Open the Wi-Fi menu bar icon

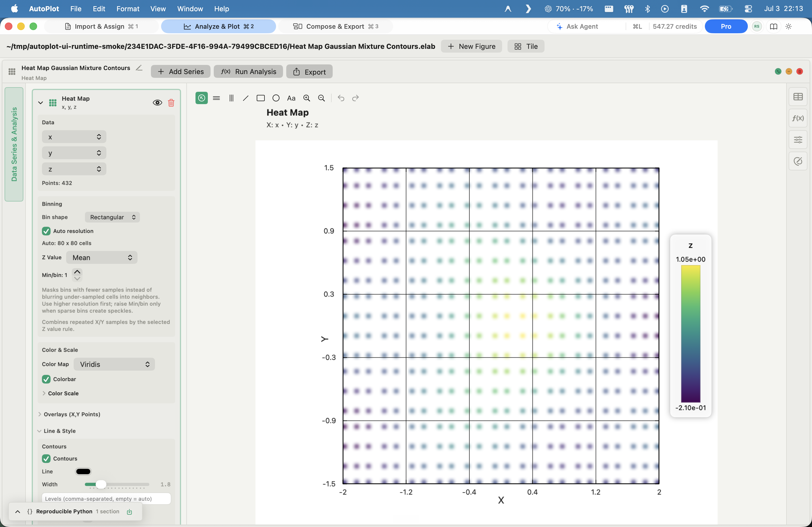tap(704, 9)
